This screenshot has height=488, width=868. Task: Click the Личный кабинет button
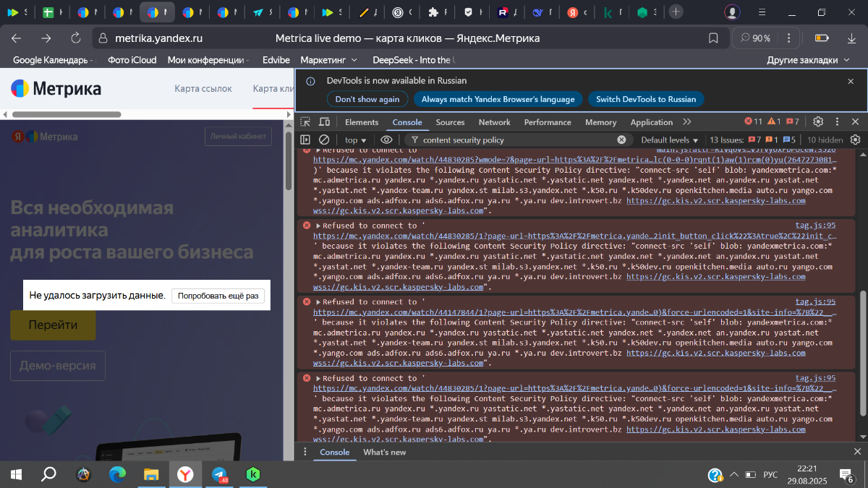coord(238,135)
